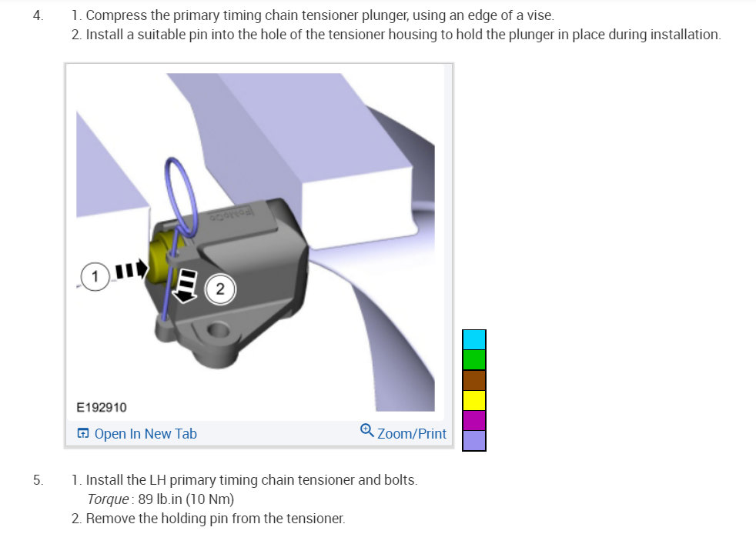Click the Torque 89 lb.in specification text

click(161, 499)
